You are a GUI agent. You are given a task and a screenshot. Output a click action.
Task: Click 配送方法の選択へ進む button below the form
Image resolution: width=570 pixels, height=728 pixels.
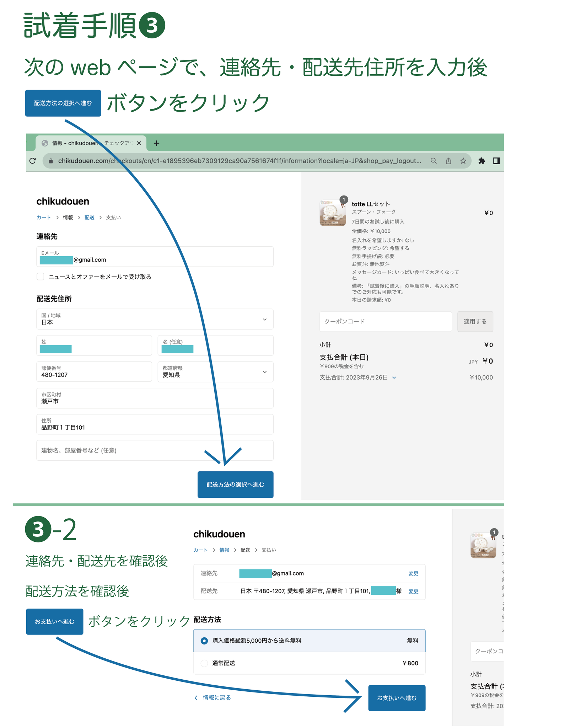click(235, 485)
